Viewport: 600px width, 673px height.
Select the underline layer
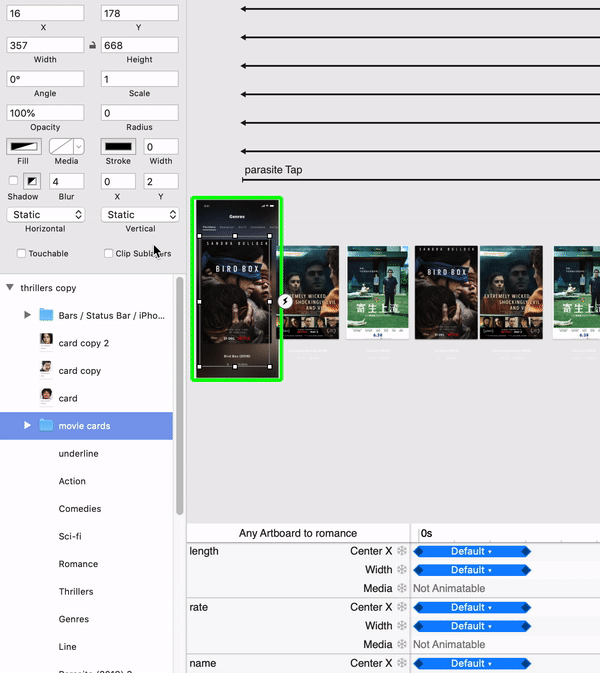pos(86,453)
